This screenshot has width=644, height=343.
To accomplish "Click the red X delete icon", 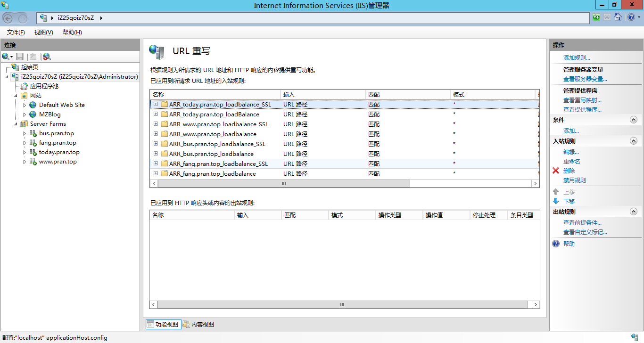I will coord(556,171).
